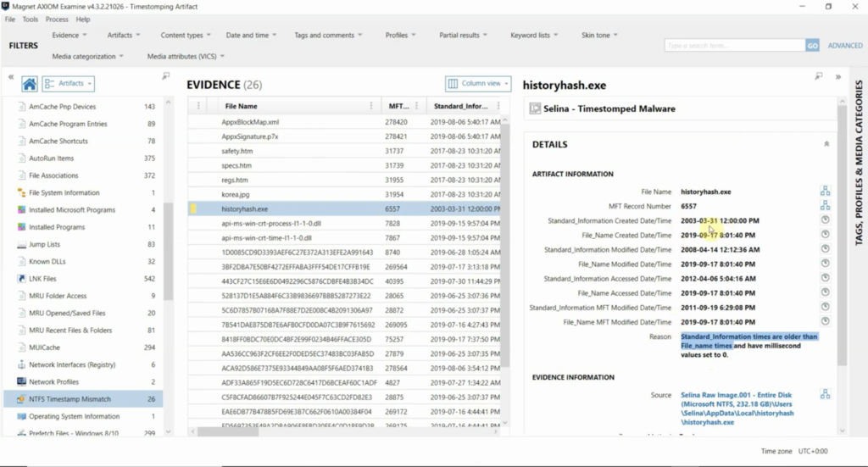Viewport: 868px width, 467px height.
Task: Open Artifacts navigation view dropdown
Action: pos(69,84)
